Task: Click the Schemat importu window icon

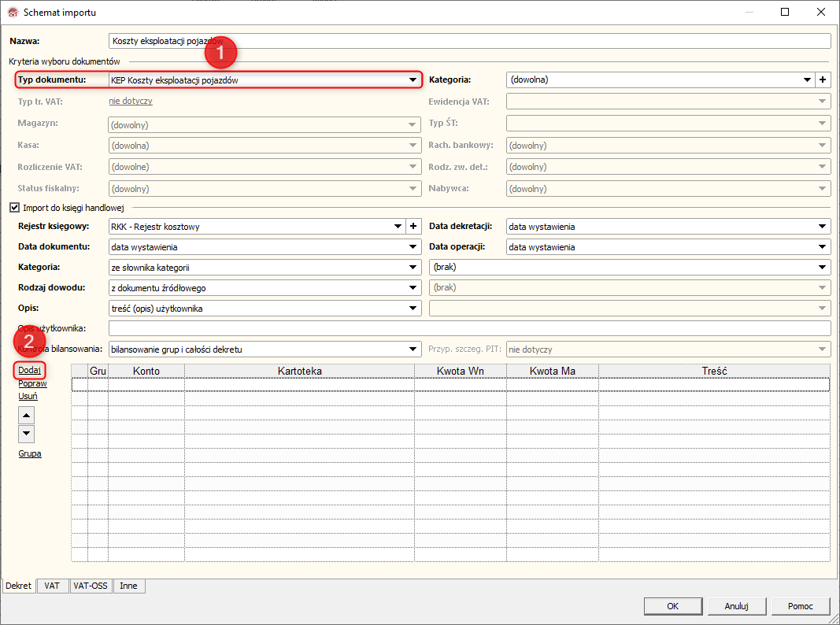Action: click(11, 13)
